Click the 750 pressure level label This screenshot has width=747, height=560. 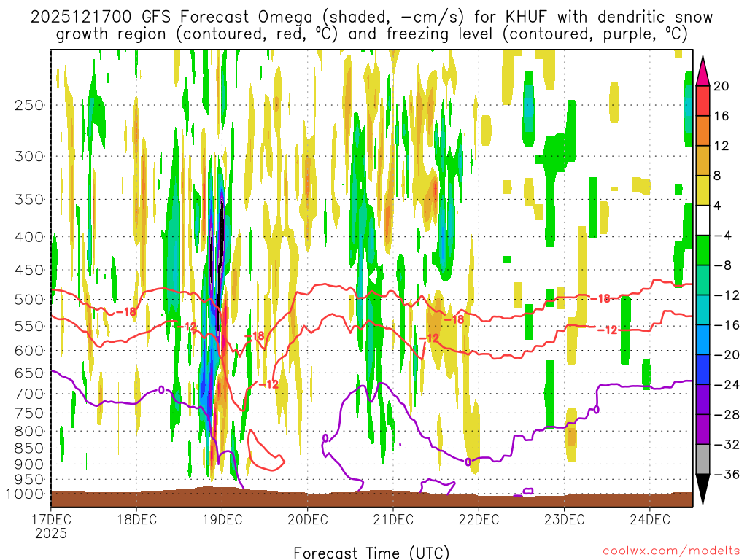tap(29, 413)
